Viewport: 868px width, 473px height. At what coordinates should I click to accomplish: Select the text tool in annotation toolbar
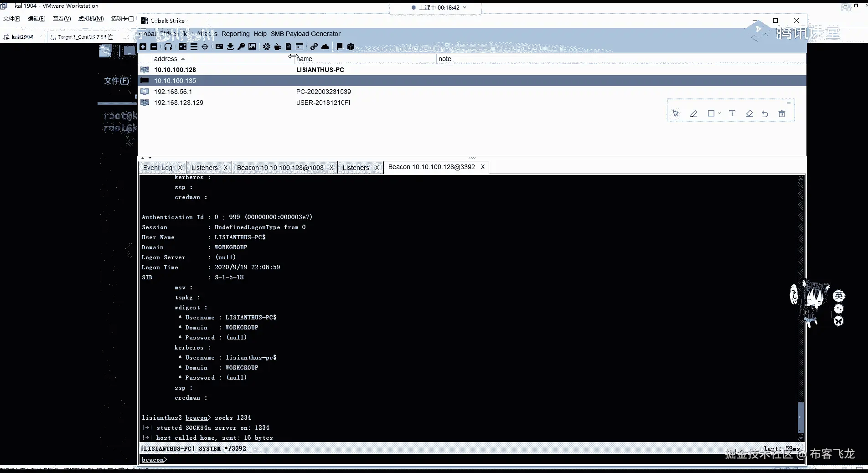(732, 113)
